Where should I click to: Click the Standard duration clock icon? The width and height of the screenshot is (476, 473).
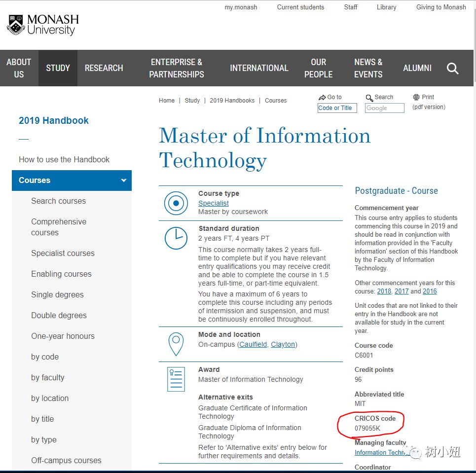click(176, 238)
